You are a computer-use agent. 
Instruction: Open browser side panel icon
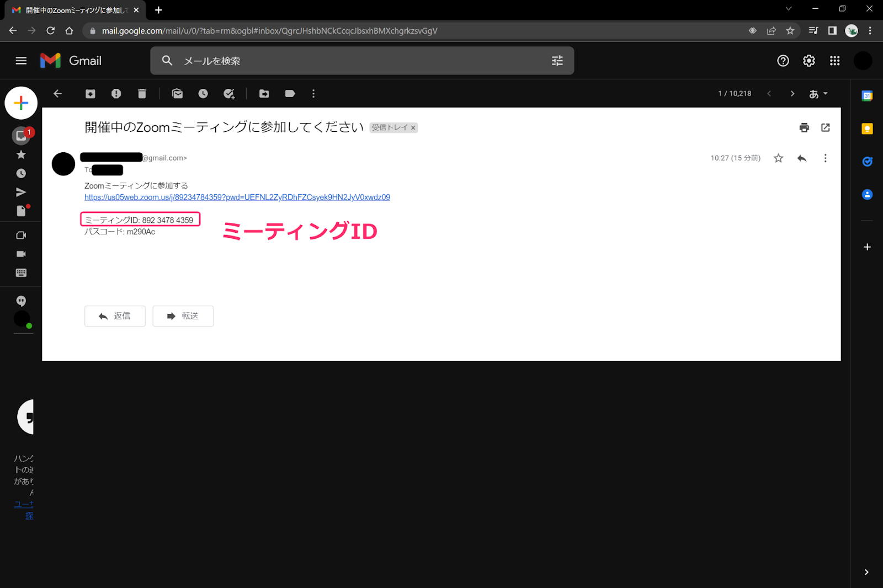point(832,31)
